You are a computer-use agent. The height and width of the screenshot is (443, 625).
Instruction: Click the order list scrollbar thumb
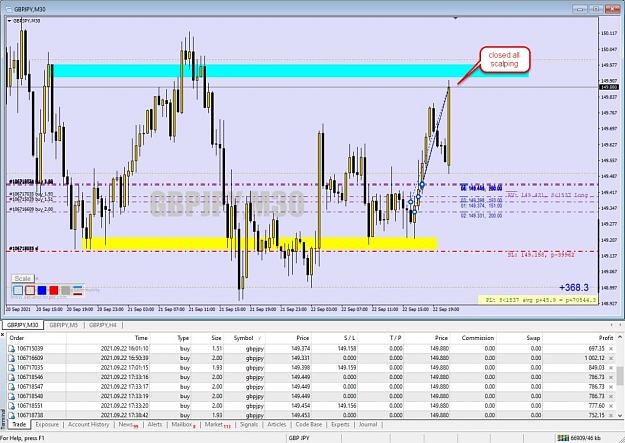tap(620, 376)
